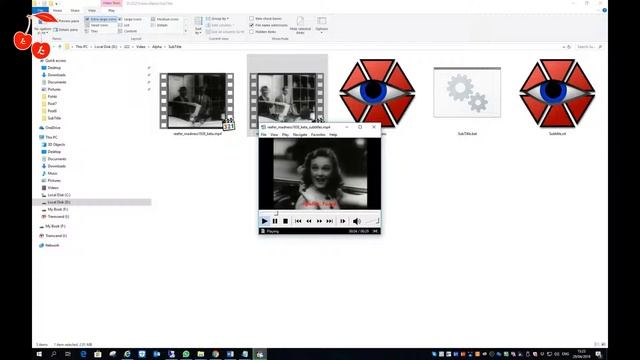The image size is (640, 360).
Task: Choose Extra large icons layout
Action: coord(101,19)
